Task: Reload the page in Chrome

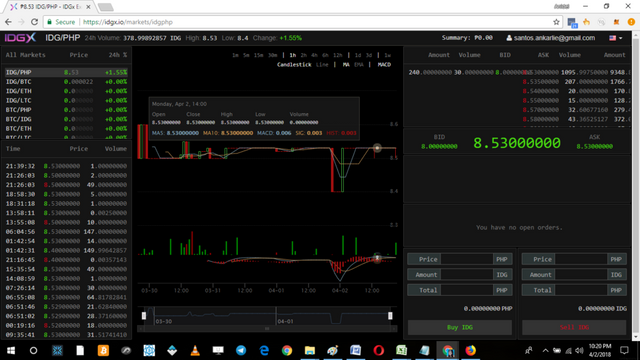Action: click(34, 22)
